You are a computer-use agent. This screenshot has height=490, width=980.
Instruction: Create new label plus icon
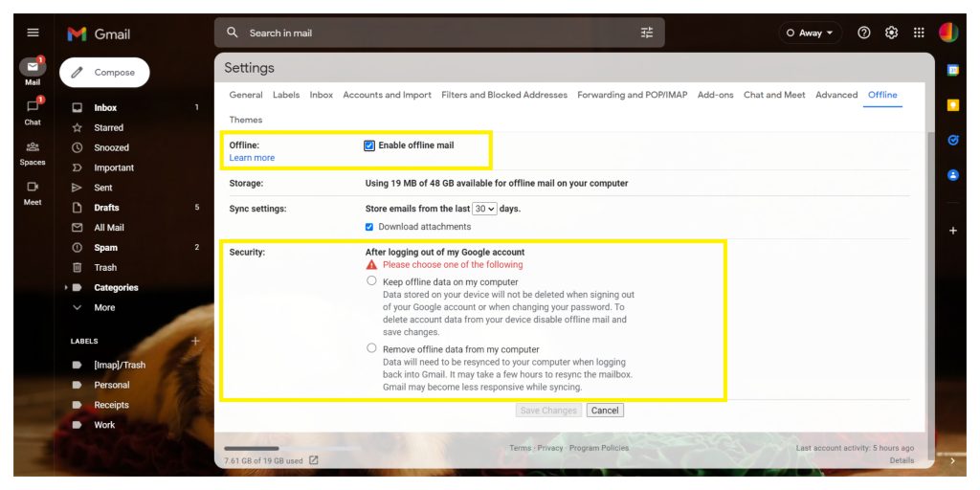click(x=195, y=342)
